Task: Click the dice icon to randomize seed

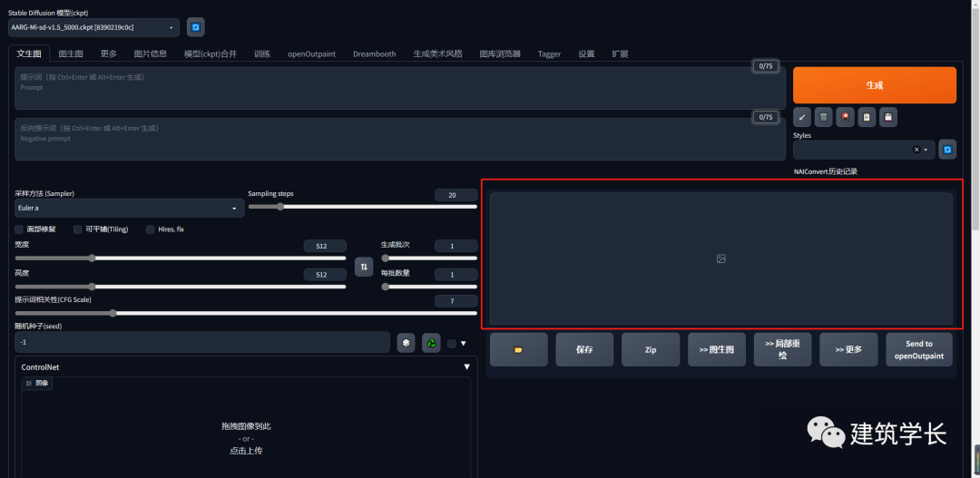Action: coord(407,343)
